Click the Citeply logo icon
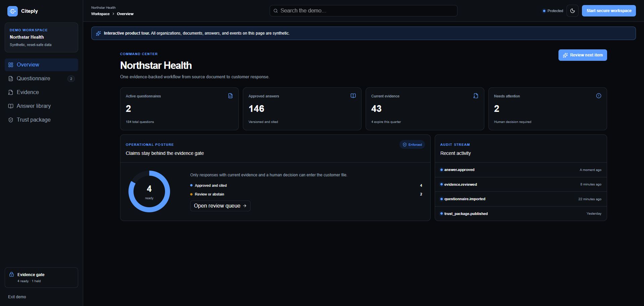The image size is (644, 306). [x=12, y=11]
